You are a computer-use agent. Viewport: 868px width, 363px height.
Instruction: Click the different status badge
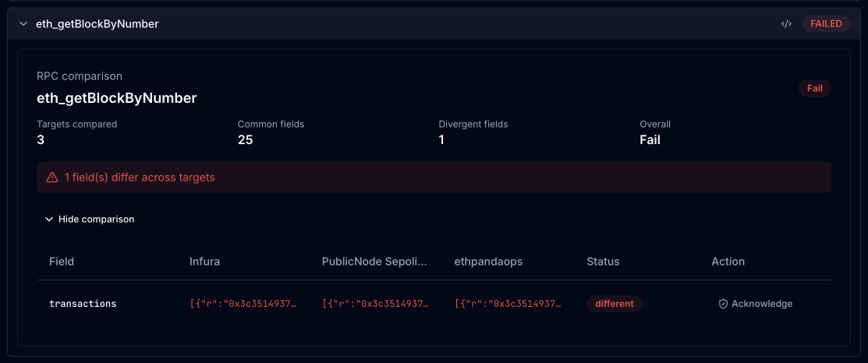tap(614, 304)
